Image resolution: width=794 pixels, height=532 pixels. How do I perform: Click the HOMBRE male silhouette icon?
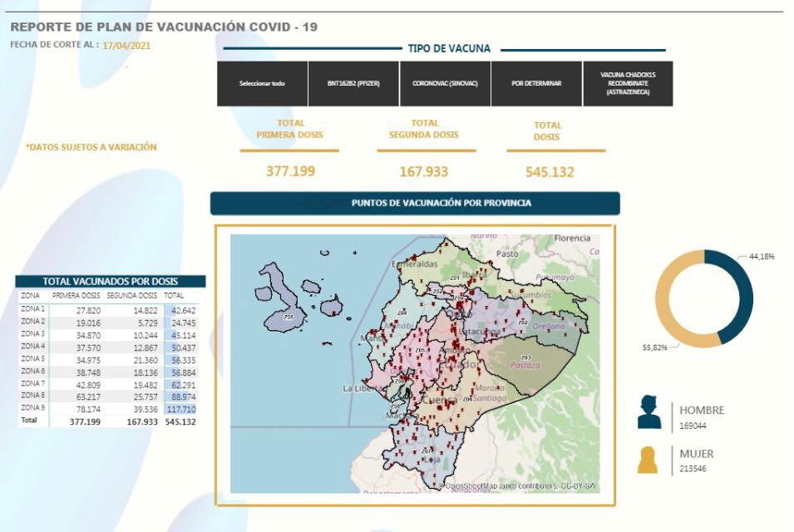pyautogui.click(x=649, y=412)
